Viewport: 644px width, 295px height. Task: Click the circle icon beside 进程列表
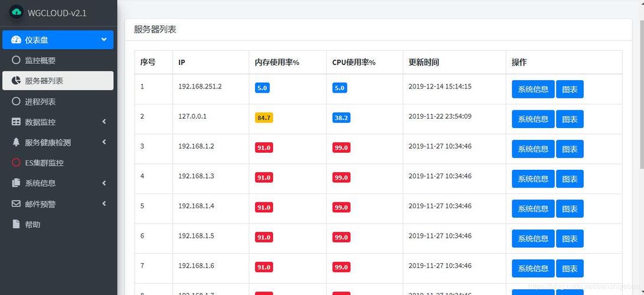pos(16,101)
